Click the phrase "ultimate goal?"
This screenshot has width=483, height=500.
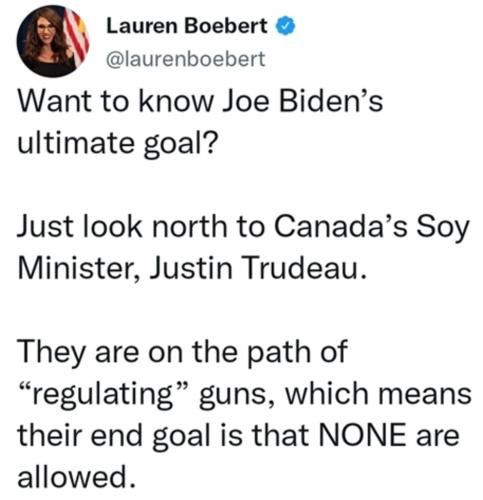pos(117,143)
